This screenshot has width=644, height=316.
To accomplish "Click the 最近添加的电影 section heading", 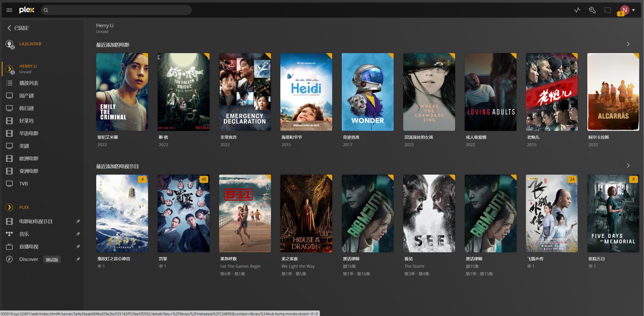I will pyautogui.click(x=113, y=45).
